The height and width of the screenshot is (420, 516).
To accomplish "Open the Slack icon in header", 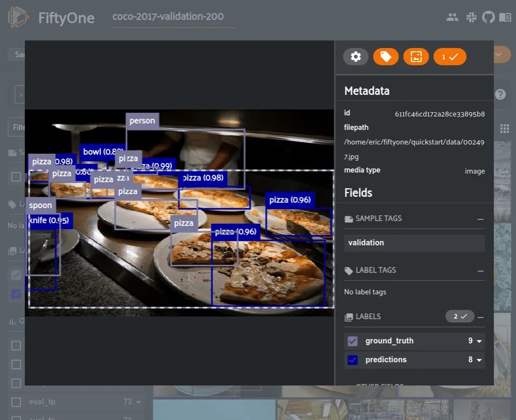I will point(471,17).
